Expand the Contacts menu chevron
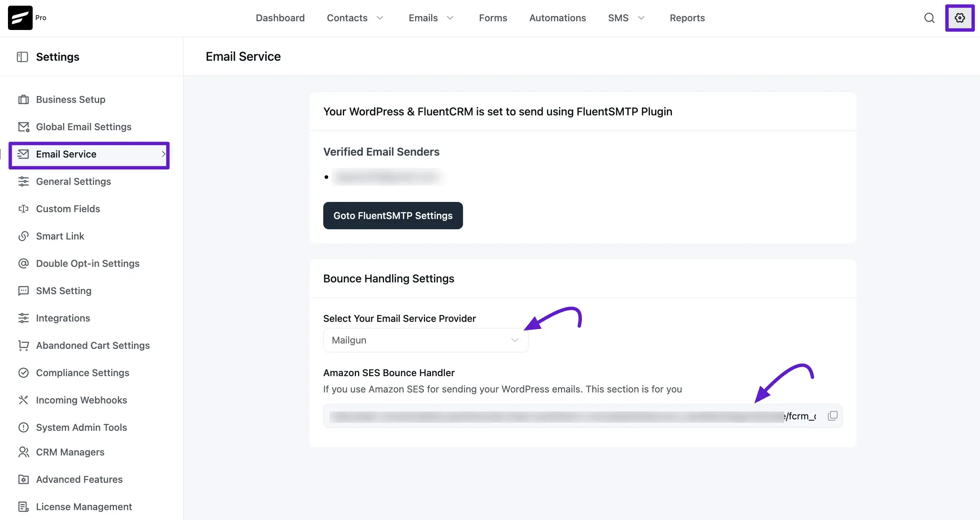 (380, 18)
